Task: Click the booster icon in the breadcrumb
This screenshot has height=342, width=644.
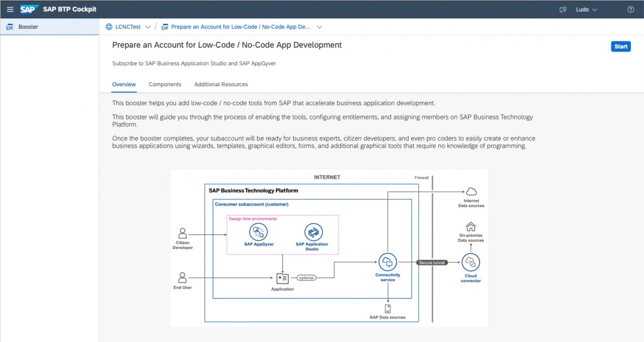Action: (x=165, y=26)
